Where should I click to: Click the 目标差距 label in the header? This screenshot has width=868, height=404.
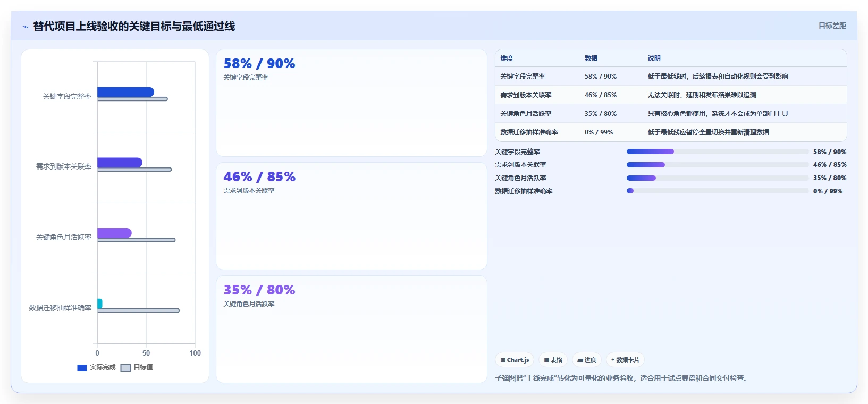point(832,26)
